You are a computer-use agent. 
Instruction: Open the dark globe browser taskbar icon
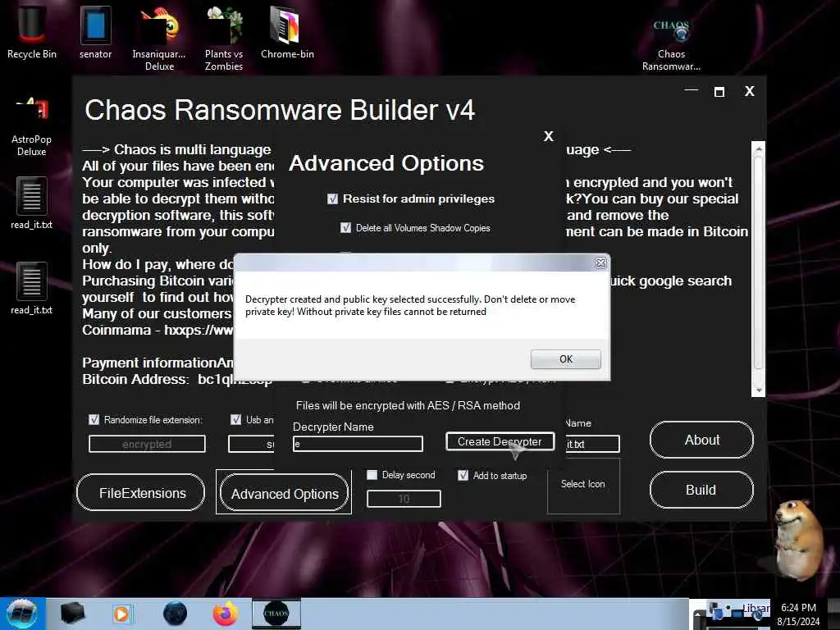click(176, 614)
